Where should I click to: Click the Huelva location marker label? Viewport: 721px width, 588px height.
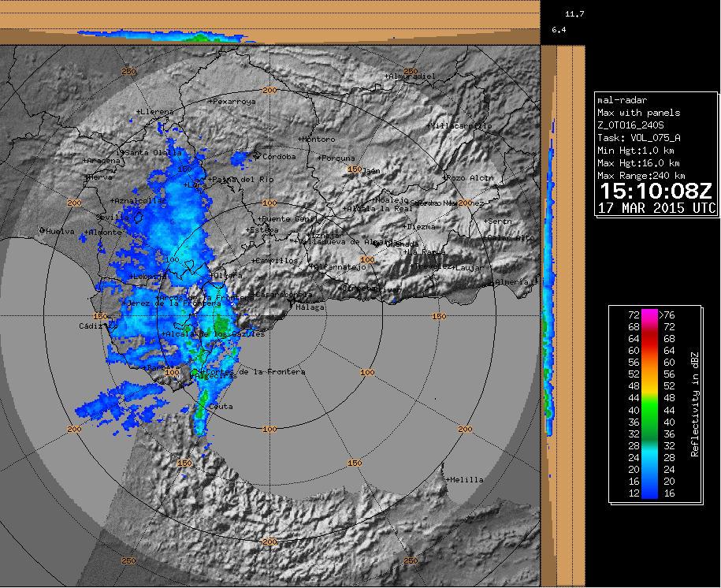point(60,231)
